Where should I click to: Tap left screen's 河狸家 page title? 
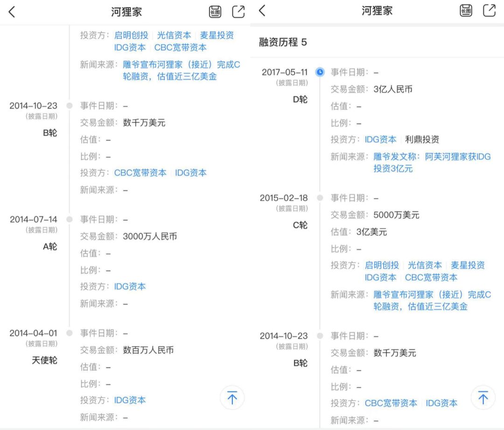(126, 12)
